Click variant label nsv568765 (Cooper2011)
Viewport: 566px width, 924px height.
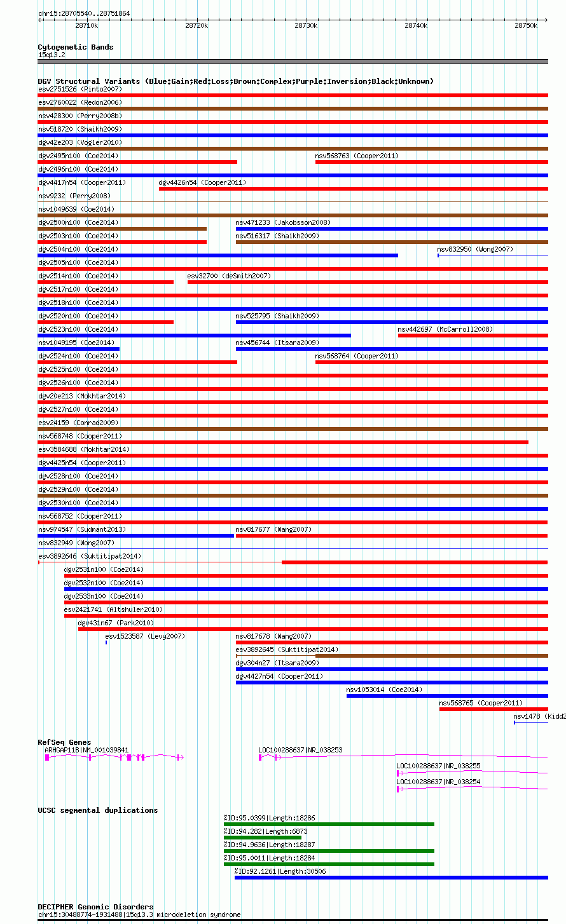481,703
